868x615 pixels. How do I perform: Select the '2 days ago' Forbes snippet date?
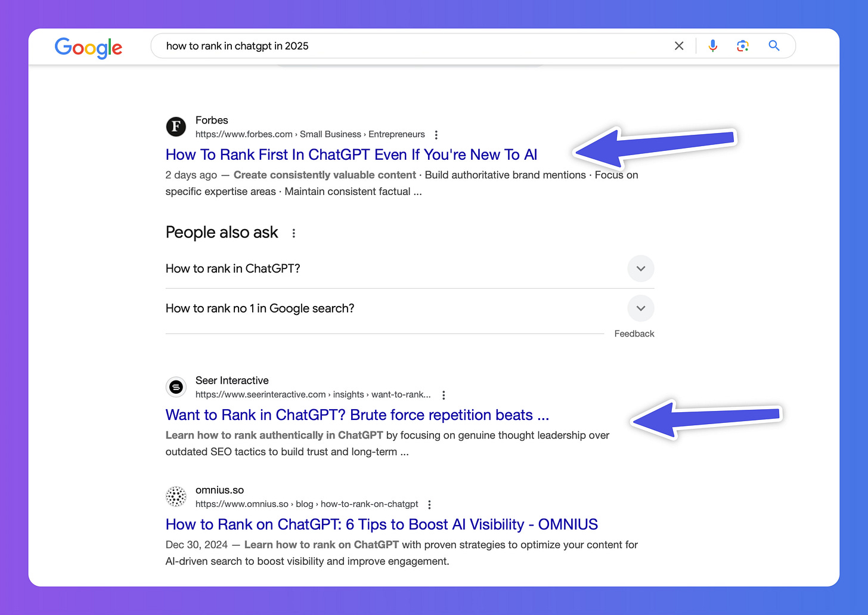tap(191, 175)
